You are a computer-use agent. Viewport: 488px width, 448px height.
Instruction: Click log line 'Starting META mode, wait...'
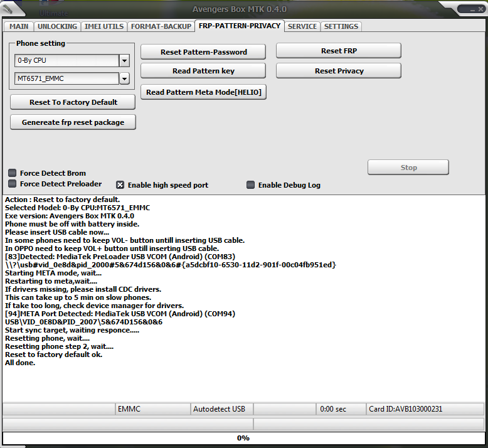[53, 273]
